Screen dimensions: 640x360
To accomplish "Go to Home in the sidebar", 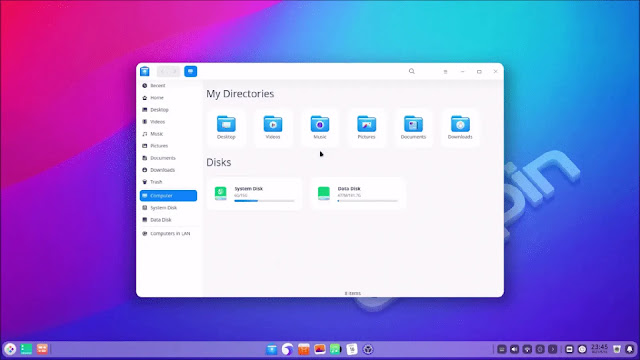I will click(x=168, y=98).
